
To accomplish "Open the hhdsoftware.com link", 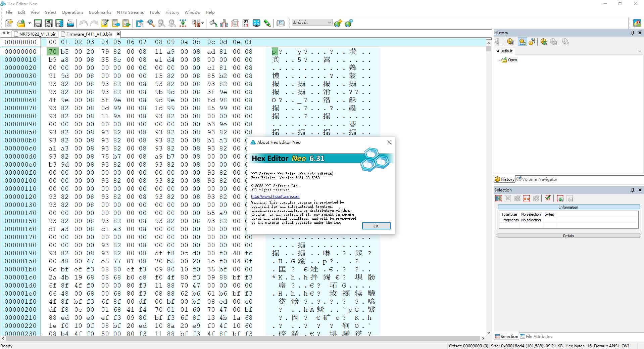I will [x=275, y=197].
